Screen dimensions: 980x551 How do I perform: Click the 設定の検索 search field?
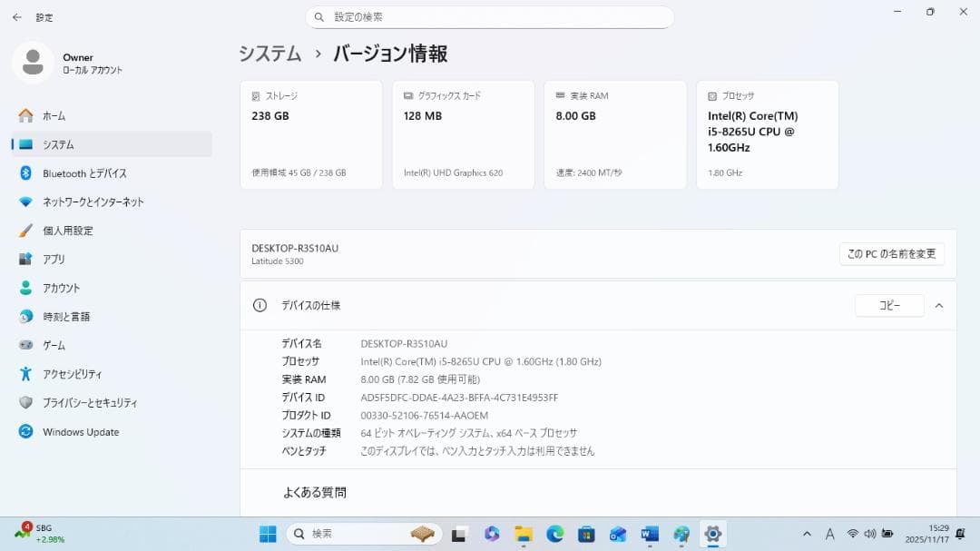coord(490,16)
